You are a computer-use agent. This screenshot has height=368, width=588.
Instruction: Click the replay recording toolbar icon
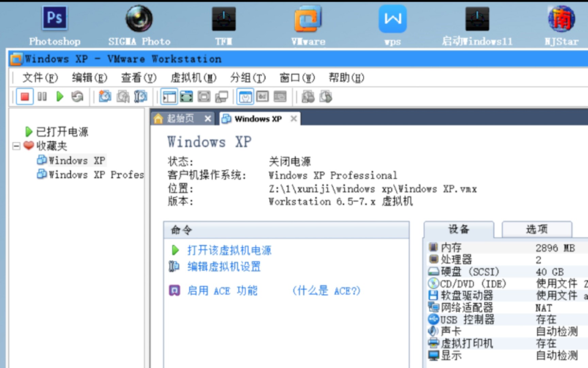326,97
